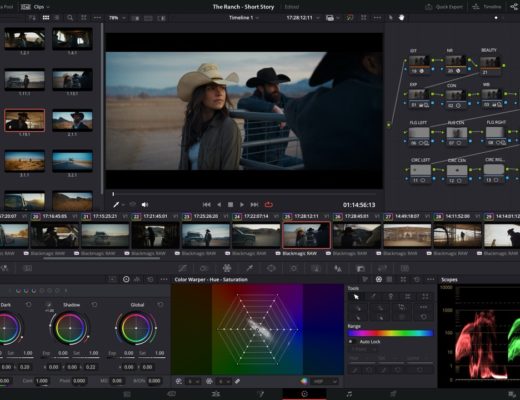The image size is (520, 400).
Task: Switch to the Deliver page tab
Action: 393,394
